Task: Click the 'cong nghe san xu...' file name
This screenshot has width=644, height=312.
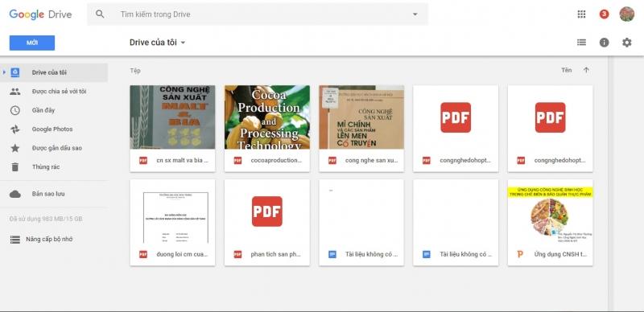Action: pos(371,161)
